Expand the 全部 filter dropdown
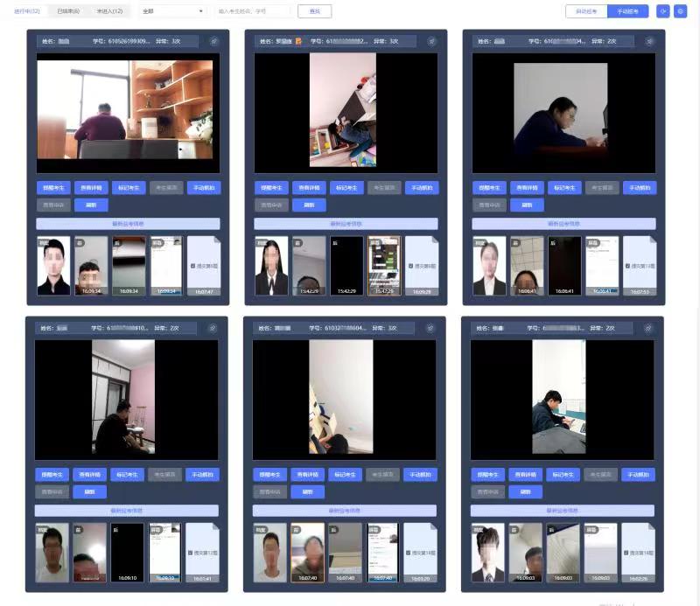Image resolution: width=700 pixels, height=606 pixels. click(172, 11)
